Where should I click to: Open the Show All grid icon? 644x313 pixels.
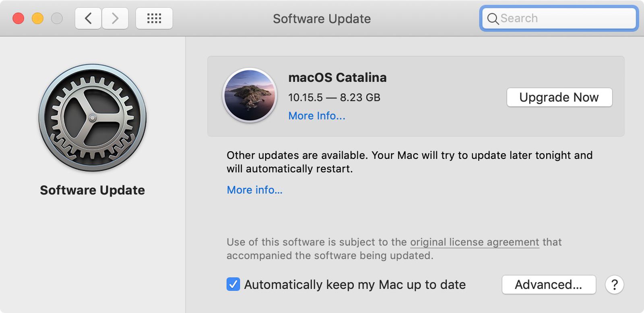(154, 18)
